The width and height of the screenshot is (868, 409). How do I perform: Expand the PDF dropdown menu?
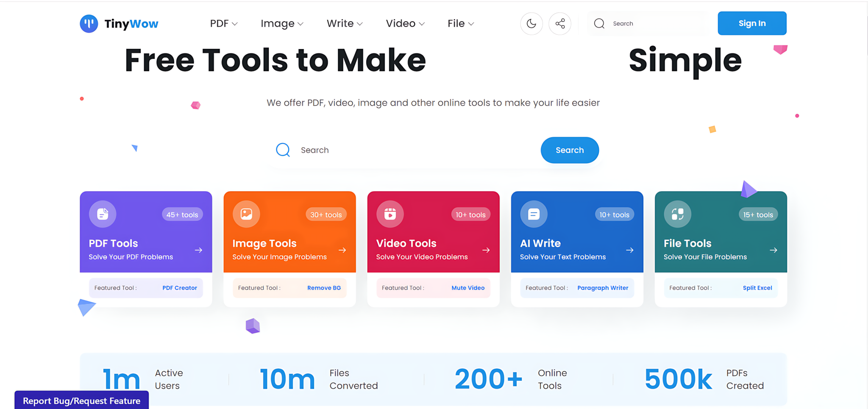point(223,24)
